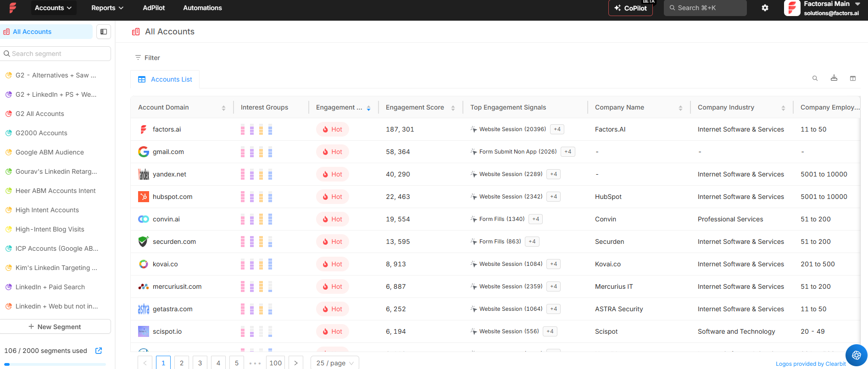Sort by Engagement level column
The image size is (868, 369).
[x=368, y=108]
